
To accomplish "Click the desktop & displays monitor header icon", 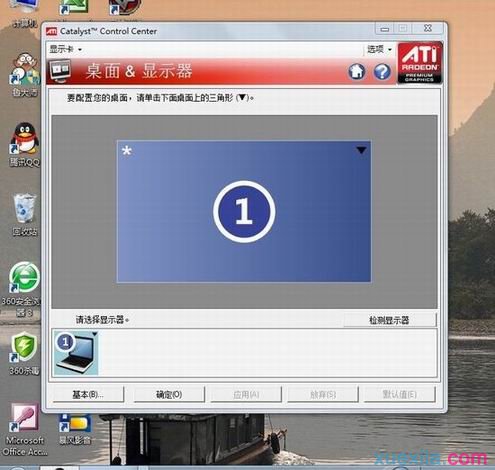I will click(x=61, y=71).
